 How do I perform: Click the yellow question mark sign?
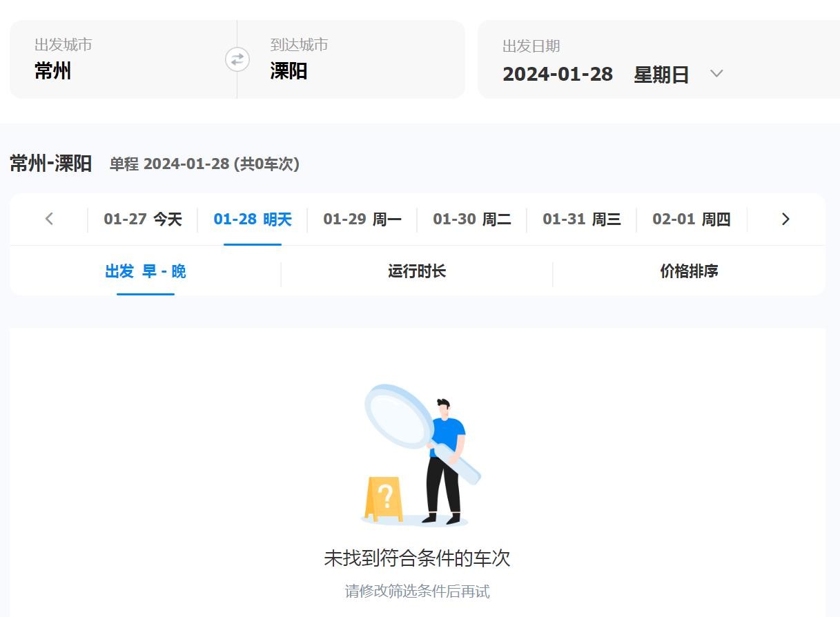click(384, 497)
